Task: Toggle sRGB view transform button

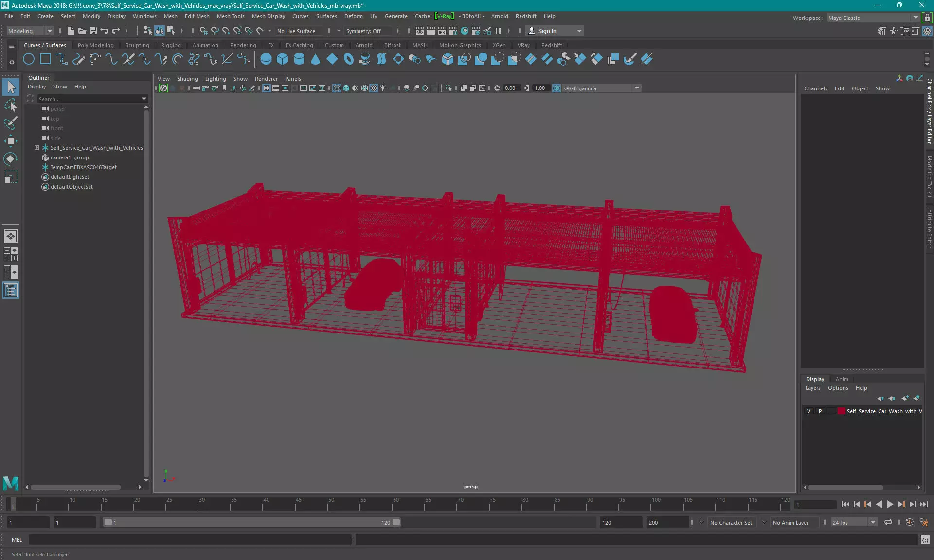Action: pyautogui.click(x=557, y=88)
